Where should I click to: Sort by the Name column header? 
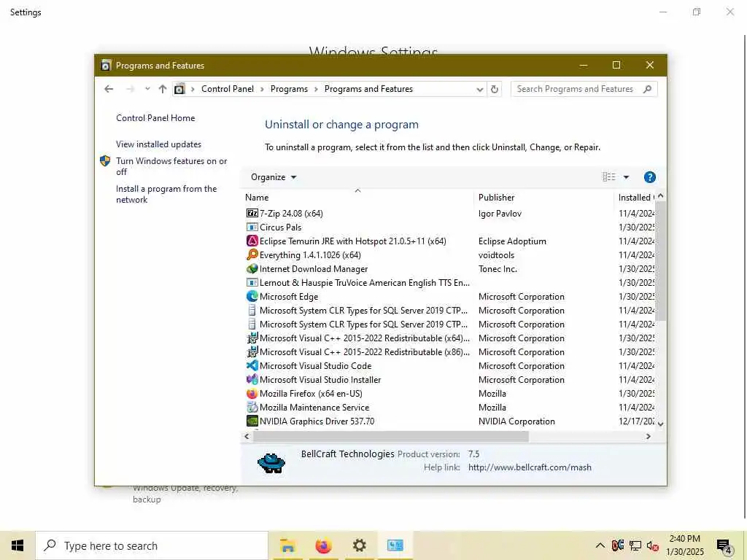click(x=357, y=197)
